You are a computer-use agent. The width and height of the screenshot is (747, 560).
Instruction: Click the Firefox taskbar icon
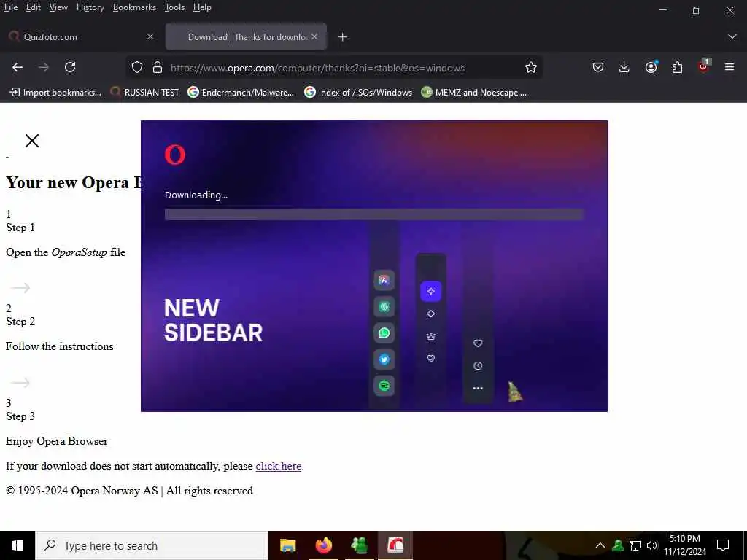(x=323, y=545)
